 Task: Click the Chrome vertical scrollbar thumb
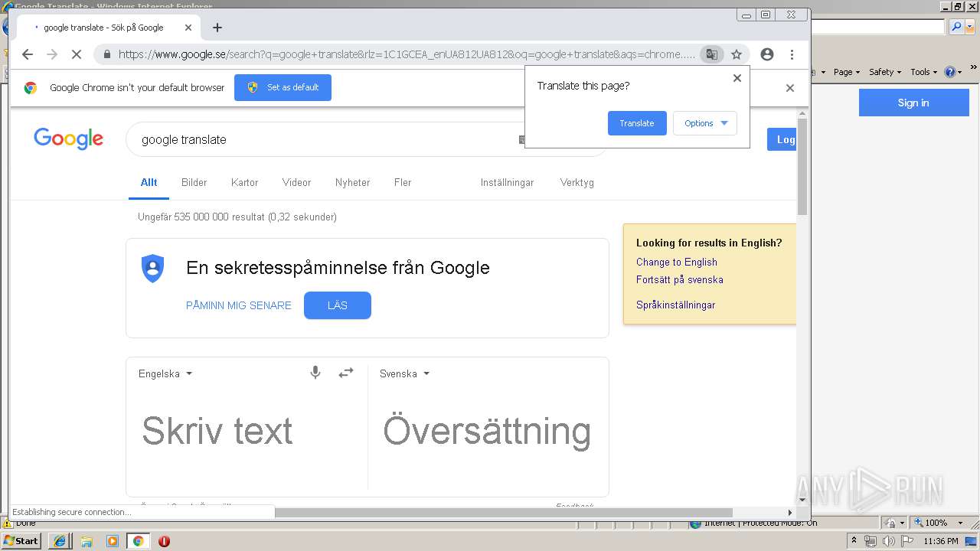pyautogui.click(x=802, y=167)
